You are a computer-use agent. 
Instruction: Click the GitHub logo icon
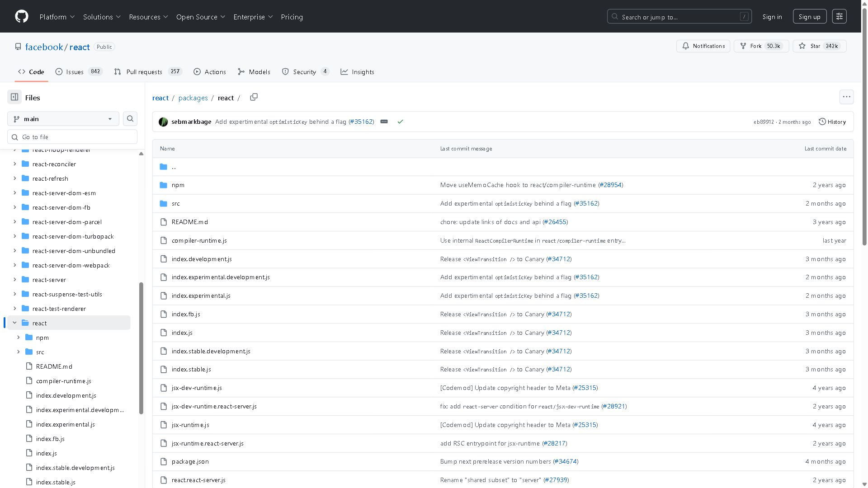[21, 16]
